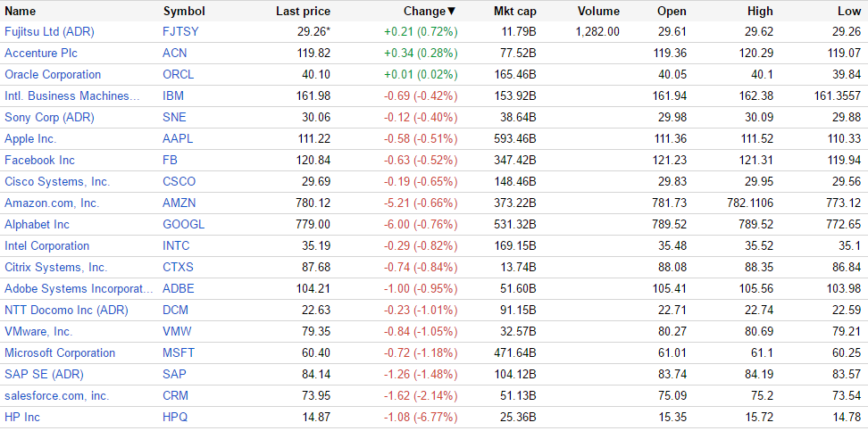Sort by the Volume column header
The height and width of the screenshot is (431, 868).
[x=598, y=12]
